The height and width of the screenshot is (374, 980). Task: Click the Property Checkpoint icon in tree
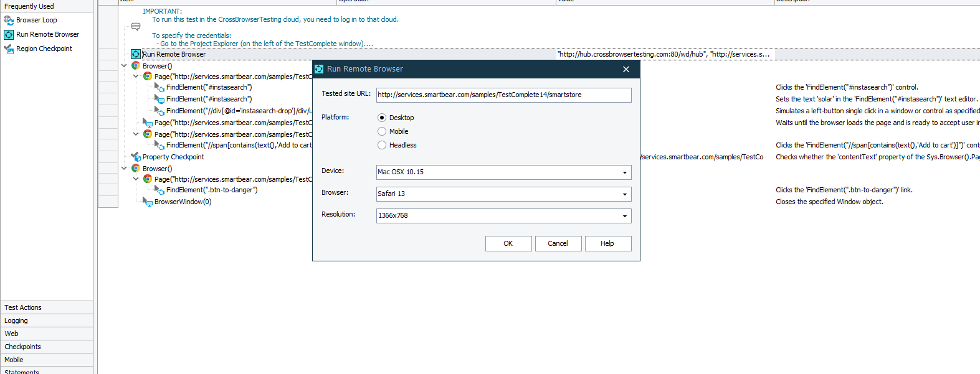(136, 157)
